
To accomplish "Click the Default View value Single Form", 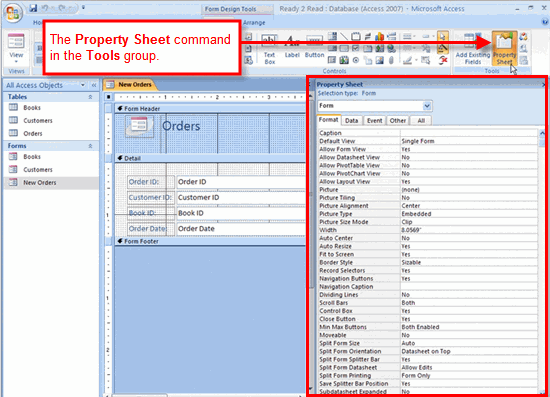I will [x=469, y=141].
